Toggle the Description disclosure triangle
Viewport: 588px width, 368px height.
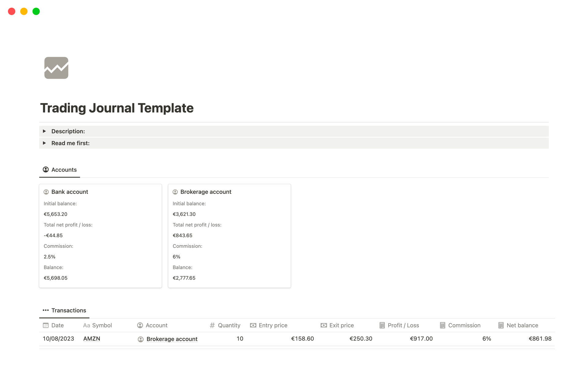click(x=45, y=131)
